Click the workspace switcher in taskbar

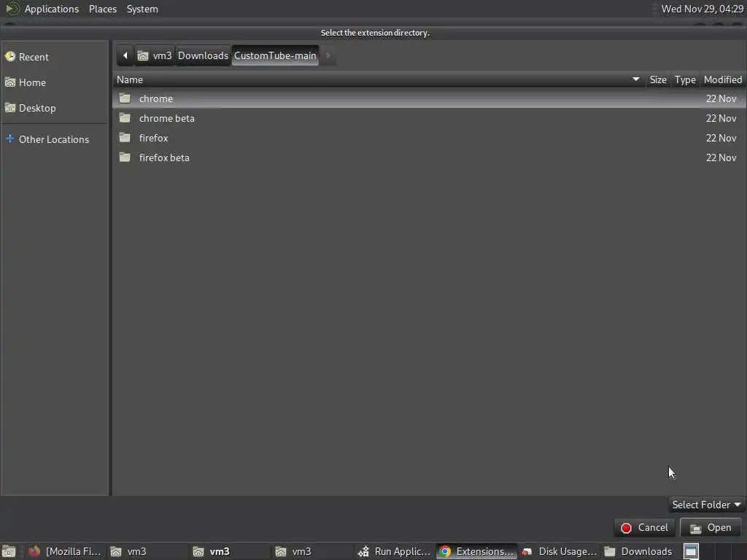click(691, 551)
